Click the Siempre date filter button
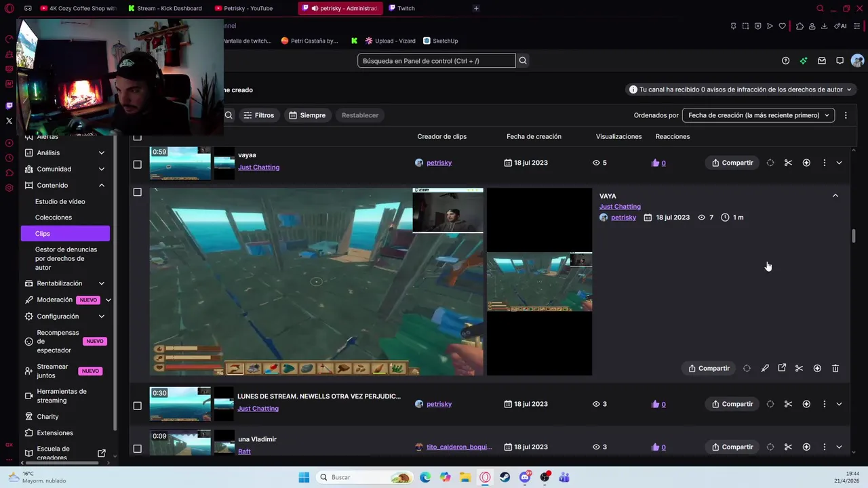 [x=307, y=115]
